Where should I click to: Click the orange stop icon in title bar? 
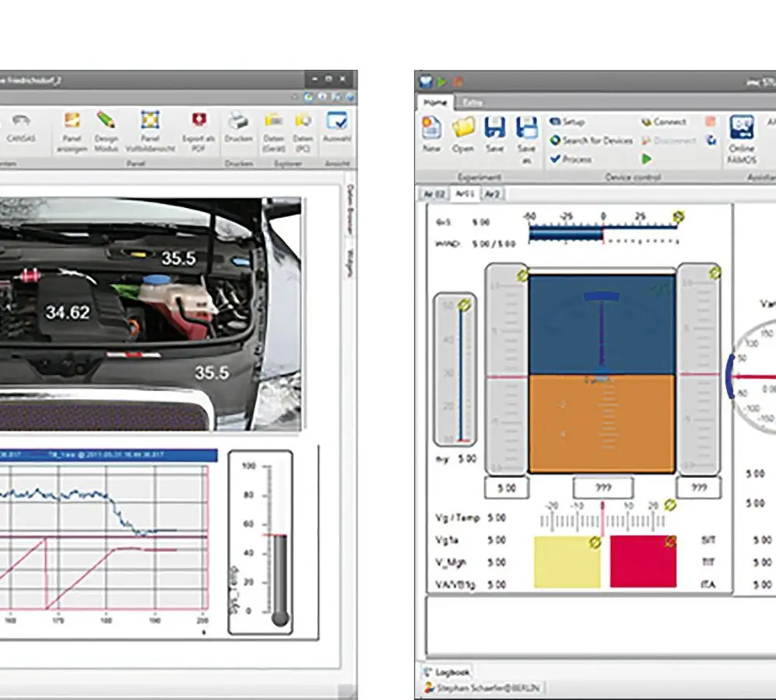coord(458,81)
